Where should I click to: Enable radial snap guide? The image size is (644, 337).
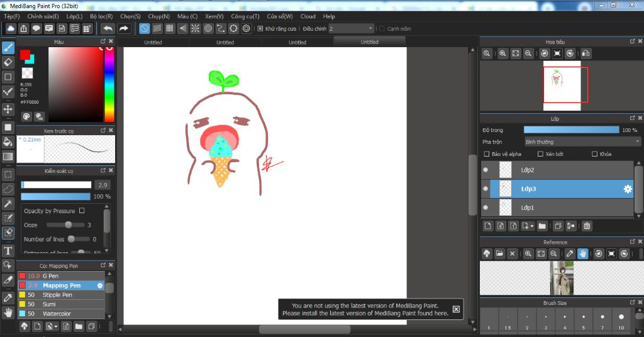click(x=196, y=28)
